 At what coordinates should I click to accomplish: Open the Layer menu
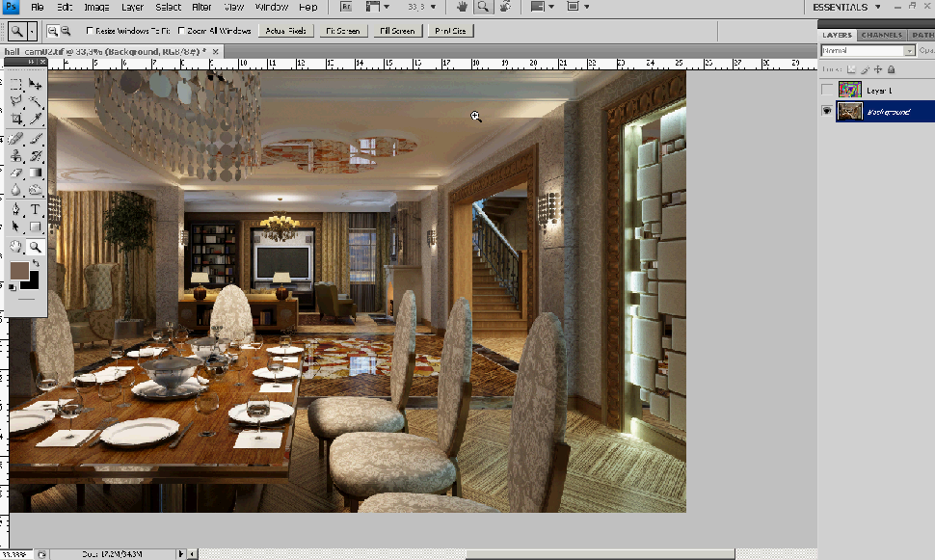point(132,7)
